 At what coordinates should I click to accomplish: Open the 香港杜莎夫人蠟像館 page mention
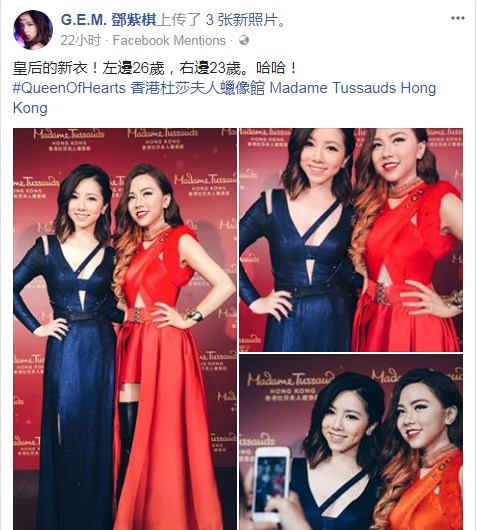pos(197,88)
